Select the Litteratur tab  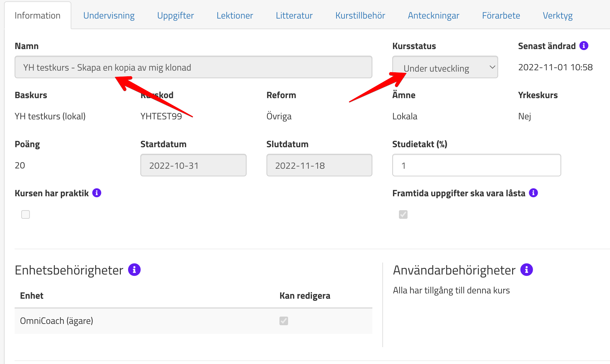tap(294, 16)
